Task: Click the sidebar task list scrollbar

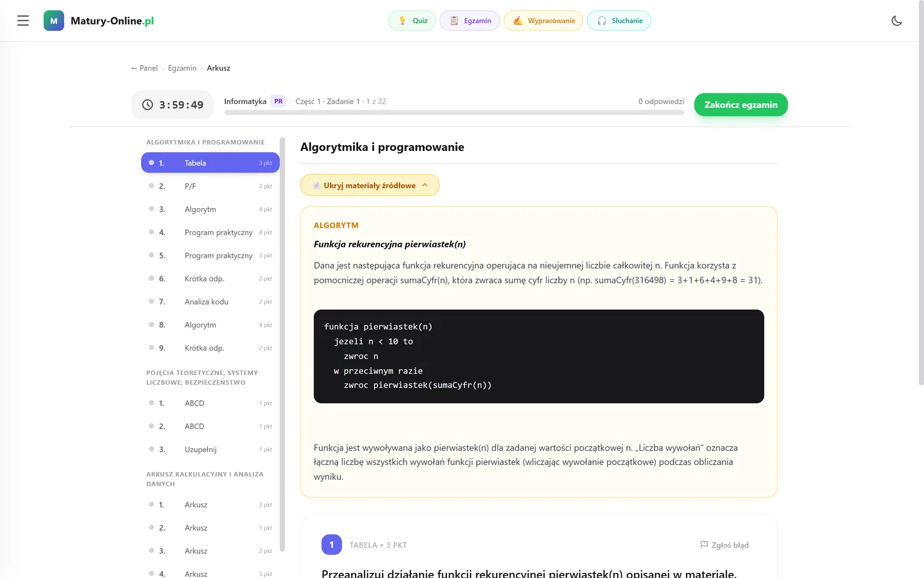Action: click(x=282, y=344)
